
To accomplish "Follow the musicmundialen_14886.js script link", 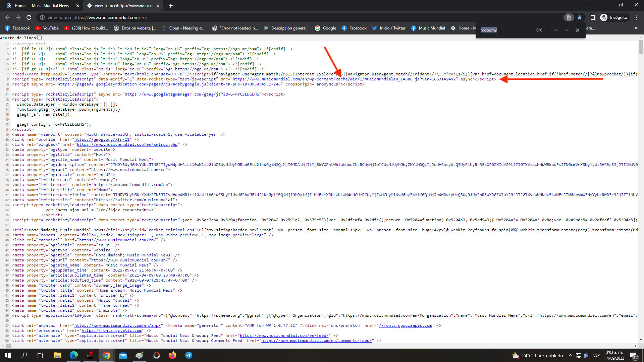I will click(344, 79).
